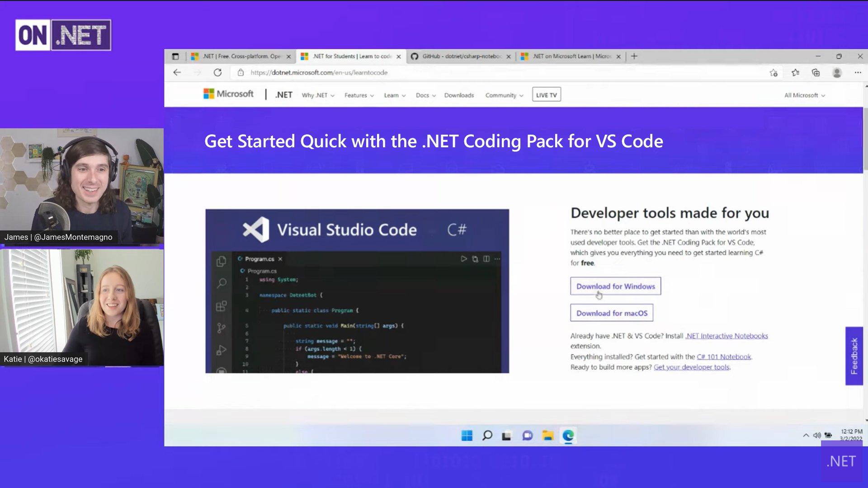Open the Windows Start button
Viewport: 868px width, 488px height.
pyautogui.click(x=467, y=435)
